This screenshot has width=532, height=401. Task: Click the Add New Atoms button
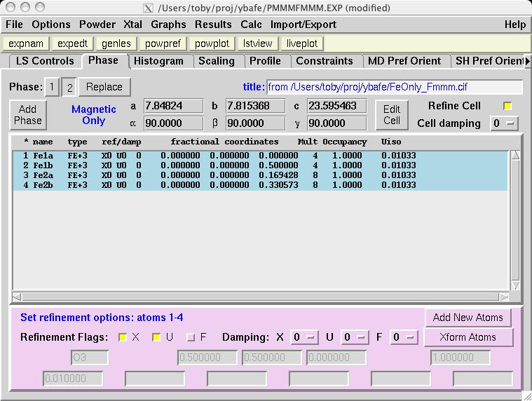468,318
